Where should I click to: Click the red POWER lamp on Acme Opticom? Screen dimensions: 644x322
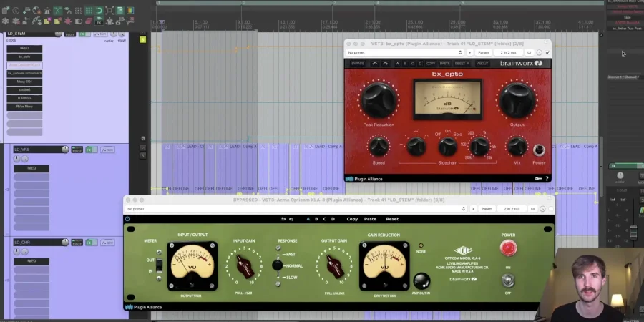coord(508,248)
